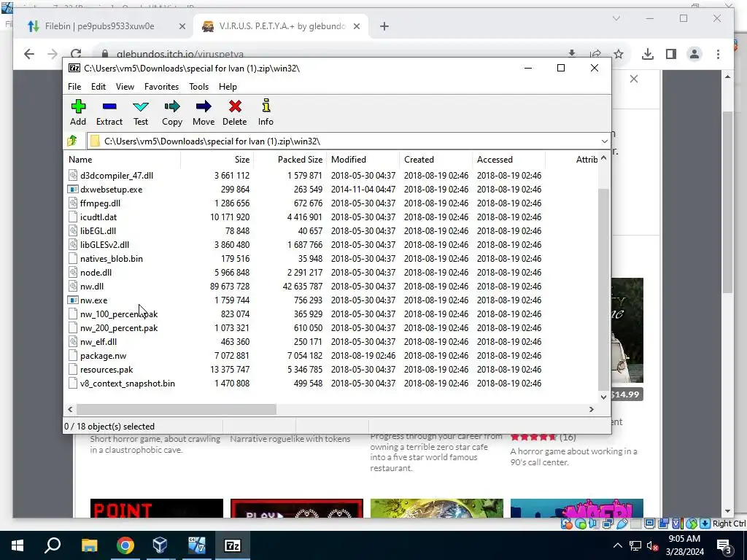Click scroll-down arrow in file list
This screenshot has width=747, height=560.
603,397
